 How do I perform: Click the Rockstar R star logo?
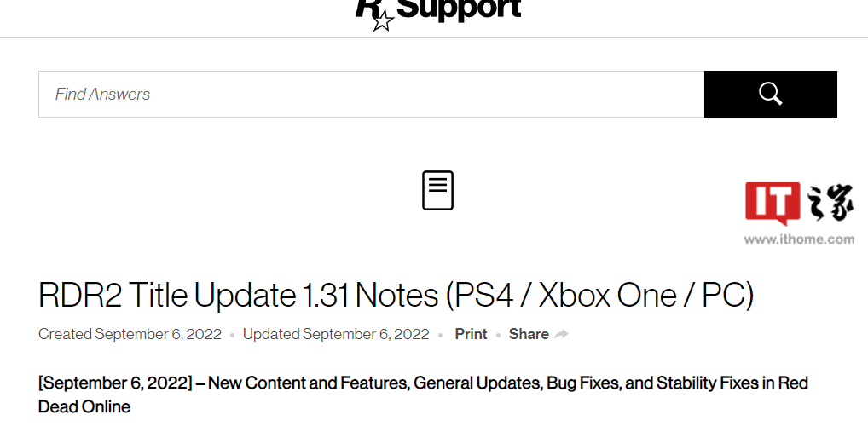374,14
